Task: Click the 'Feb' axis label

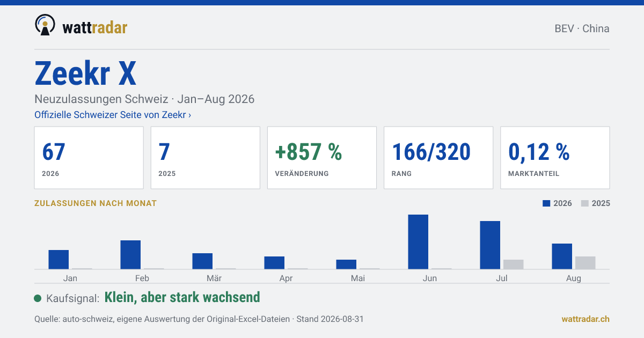Action: (142, 278)
